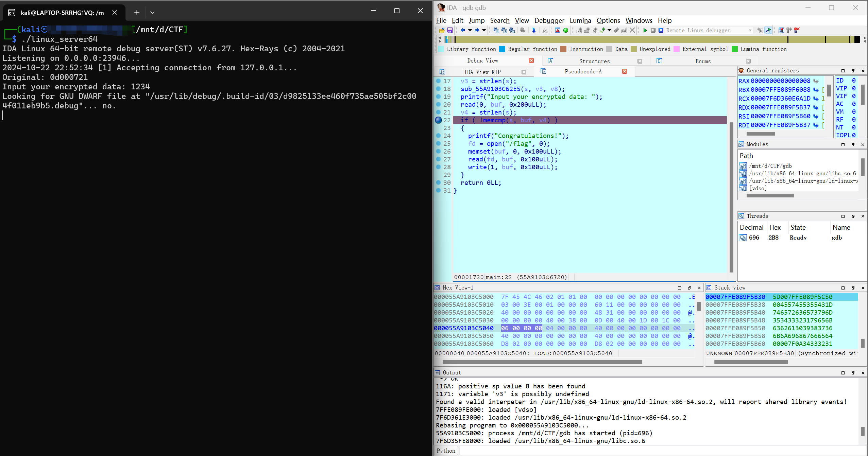
Task: Open the Jump menu
Action: (x=476, y=20)
